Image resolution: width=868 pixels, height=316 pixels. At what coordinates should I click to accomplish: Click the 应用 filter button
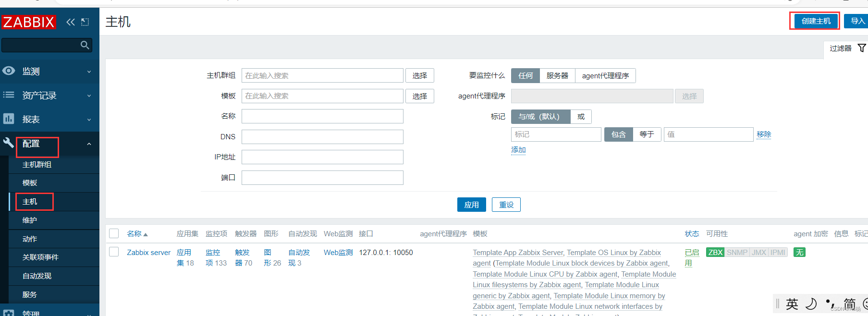[x=471, y=205]
